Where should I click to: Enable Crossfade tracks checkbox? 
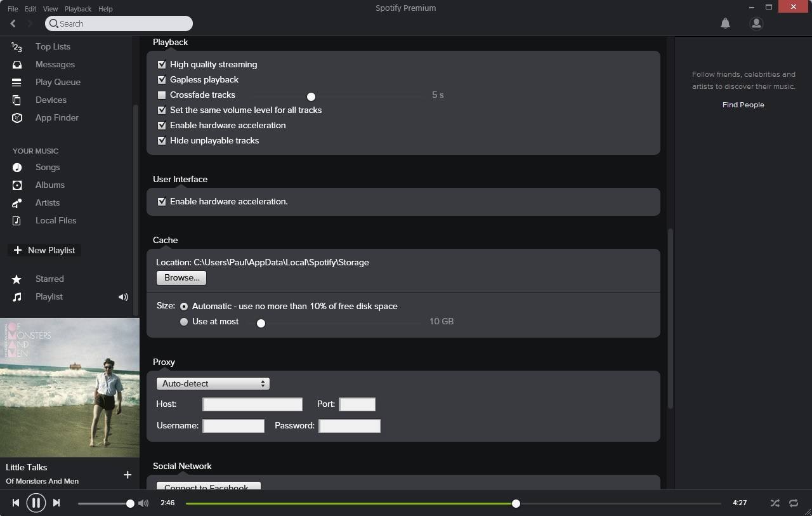coord(162,95)
